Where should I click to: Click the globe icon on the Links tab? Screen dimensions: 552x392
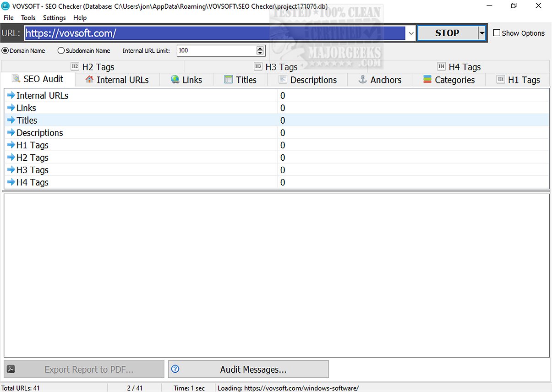175,80
